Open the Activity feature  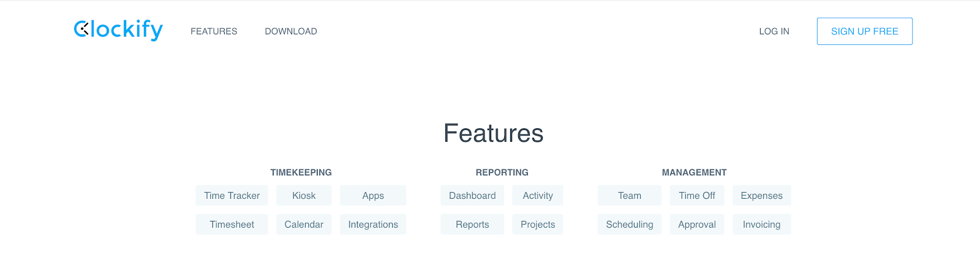(538, 196)
